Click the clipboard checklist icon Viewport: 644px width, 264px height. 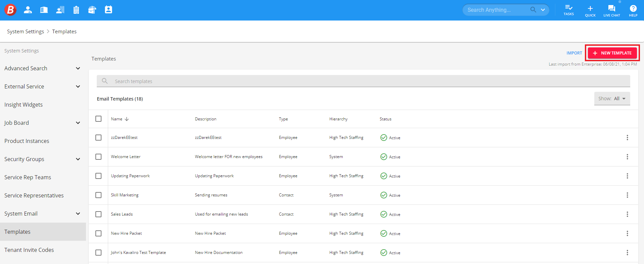(76, 10)
